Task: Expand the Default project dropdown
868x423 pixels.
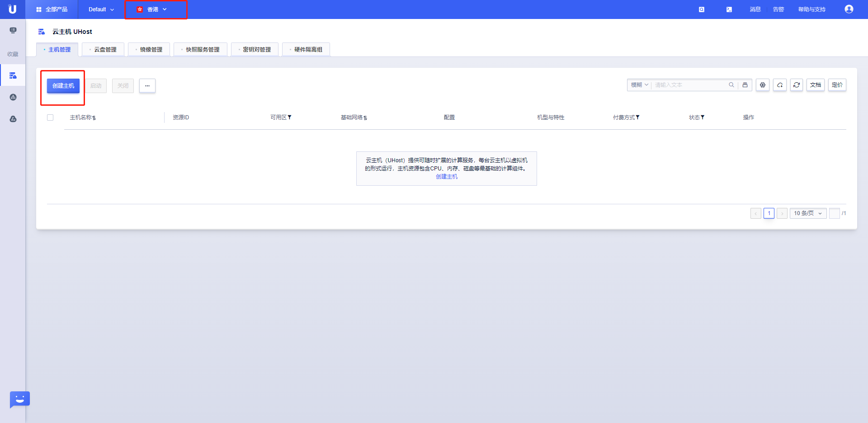Action: (x=100, y=9)
